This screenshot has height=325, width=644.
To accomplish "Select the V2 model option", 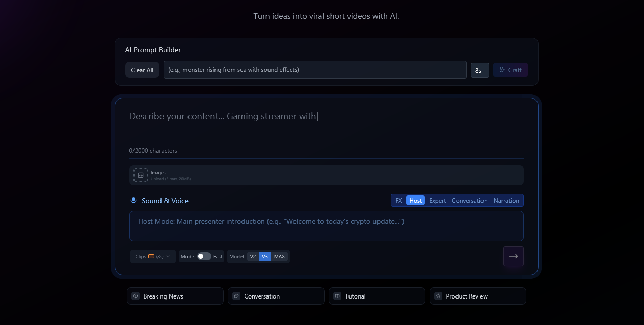I will (x=253, y=256).
